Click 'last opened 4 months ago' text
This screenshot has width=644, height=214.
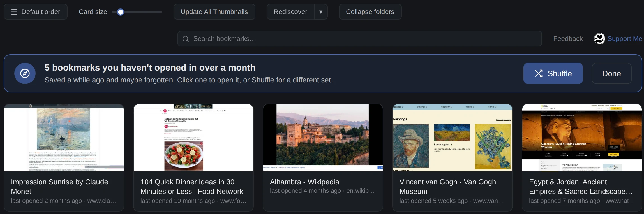(305, 191)
